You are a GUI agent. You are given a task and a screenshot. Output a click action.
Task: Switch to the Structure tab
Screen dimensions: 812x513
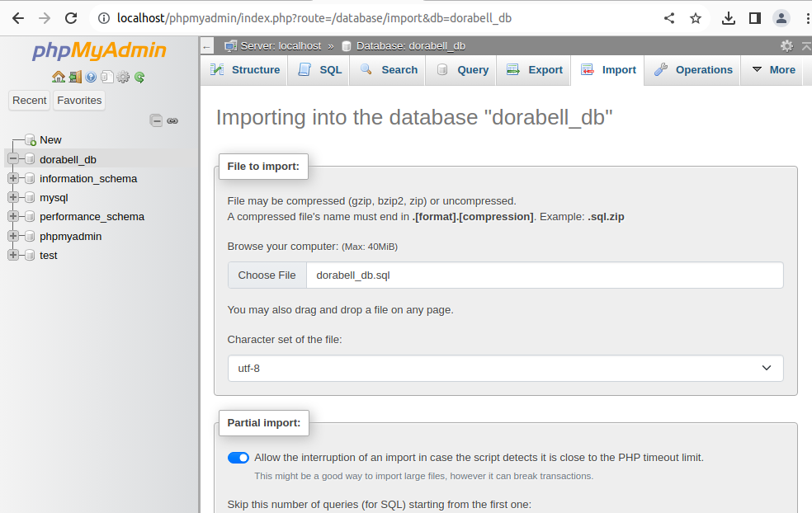point(245,70)
